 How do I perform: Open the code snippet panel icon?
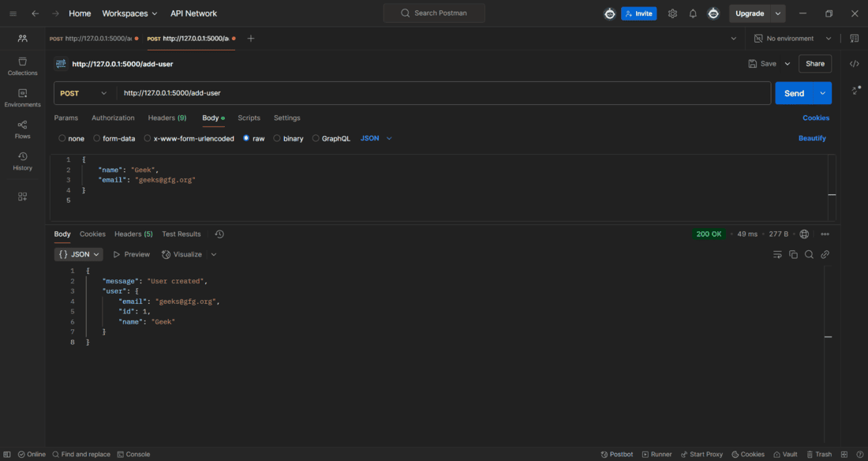pos(854,64)
